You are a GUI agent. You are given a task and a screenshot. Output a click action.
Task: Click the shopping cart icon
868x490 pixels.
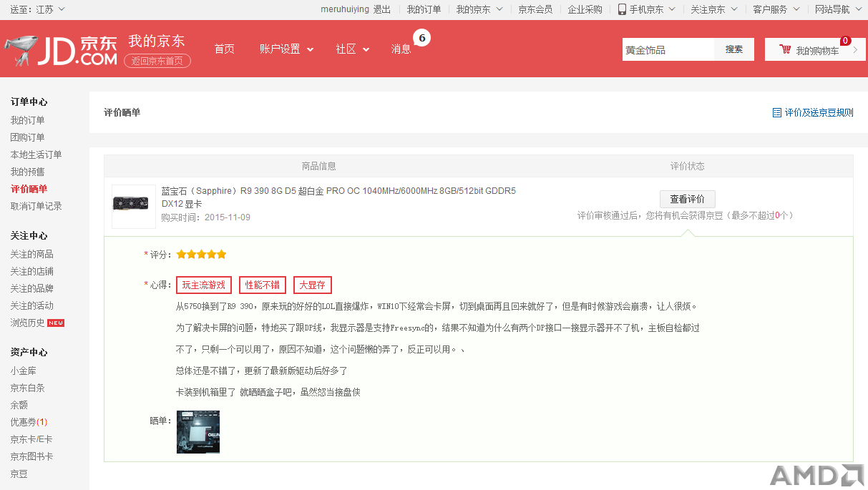point(785,50)
